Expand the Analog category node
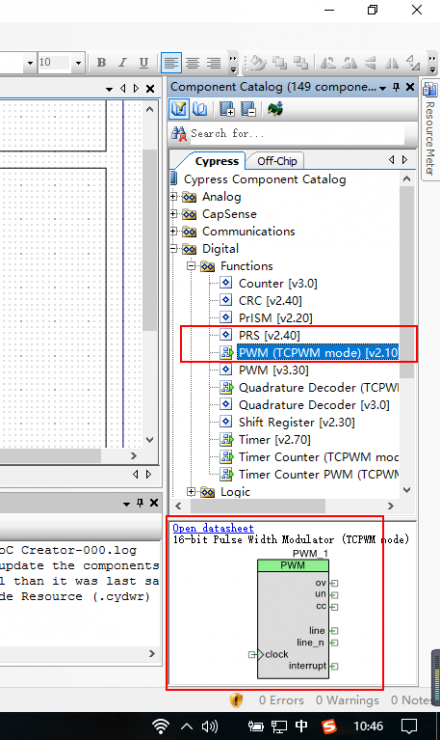The width and height of the screenshot is (440, 740). [173, 196]
